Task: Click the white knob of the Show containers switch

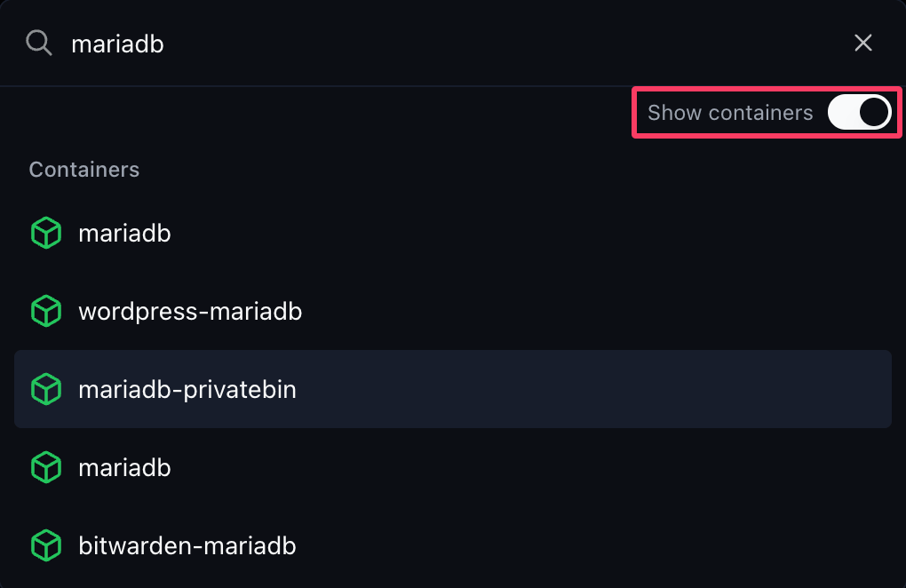Action: pyautogui.click(x=874, y=112)
